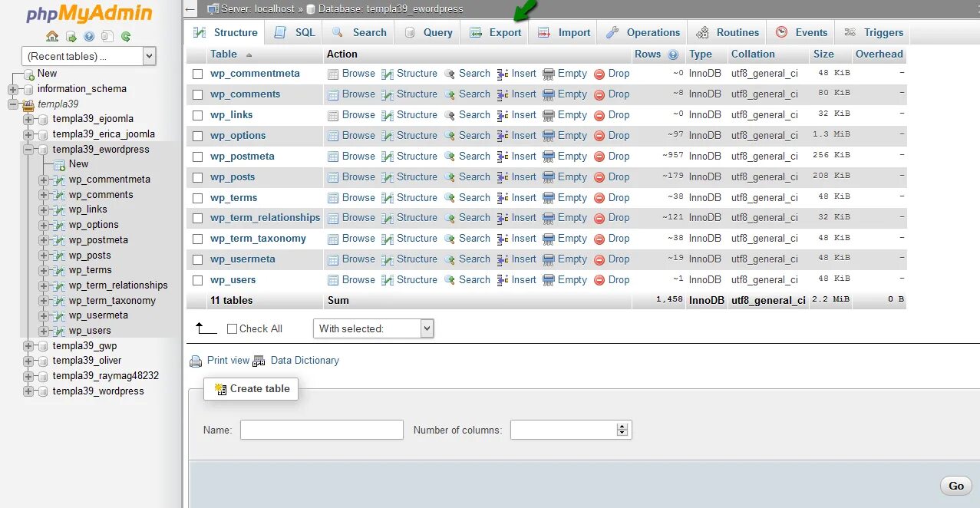The width and height of the screenshot is (980, 508).
Task: Click the table Name input field
Action: tap(322, 430)
